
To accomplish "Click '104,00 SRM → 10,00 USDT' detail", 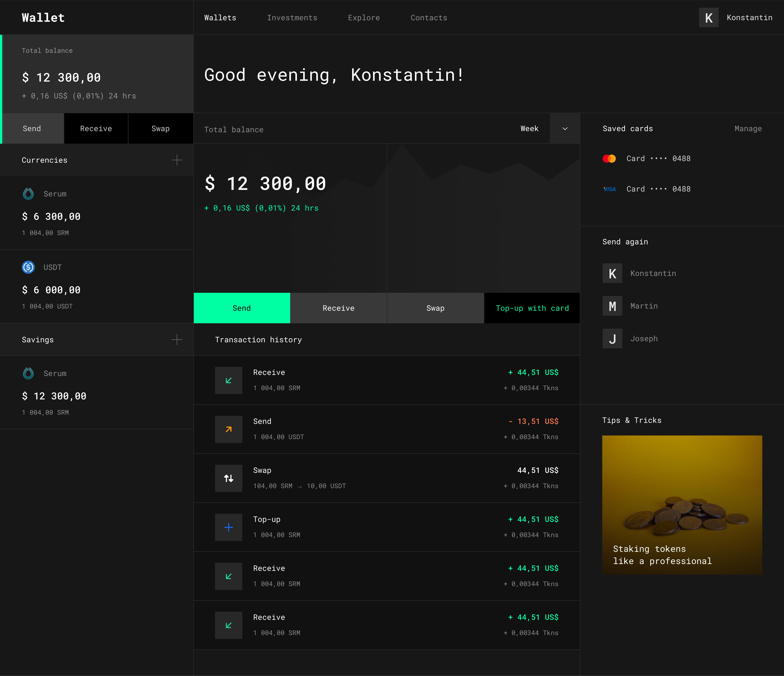I will [x=300, y=486].
